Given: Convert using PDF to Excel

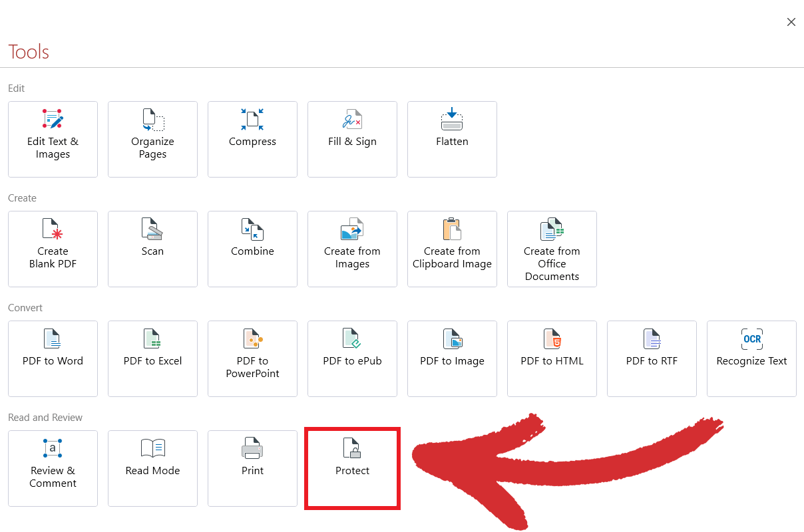Looking at the screenshot, I should coord(152,358).
